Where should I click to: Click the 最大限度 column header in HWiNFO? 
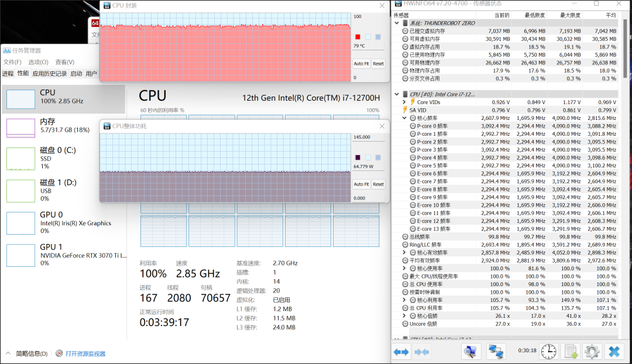coord(570,15)
